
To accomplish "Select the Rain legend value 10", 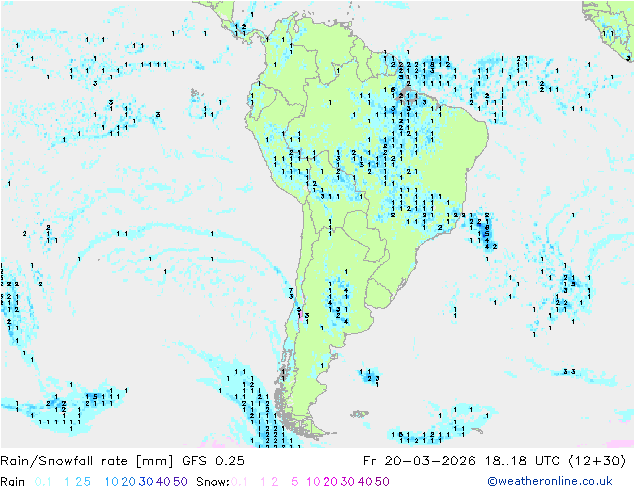I will click(112, 482).
